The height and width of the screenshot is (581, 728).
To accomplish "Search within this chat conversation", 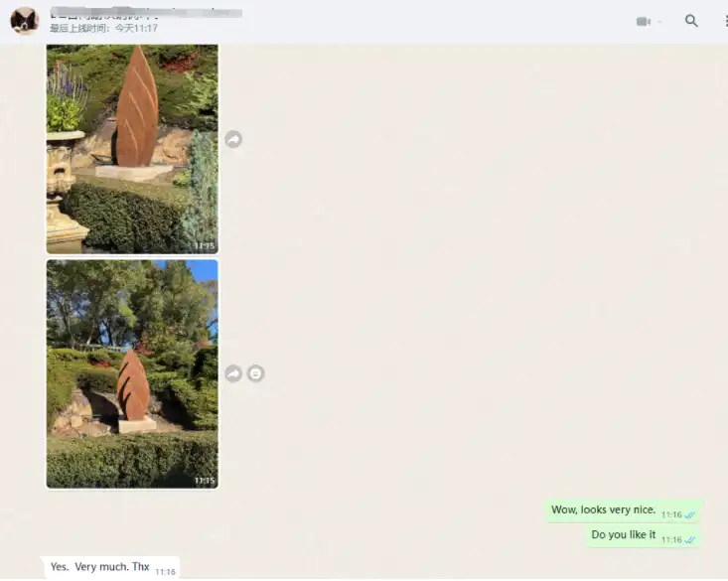I will [691, 21].
